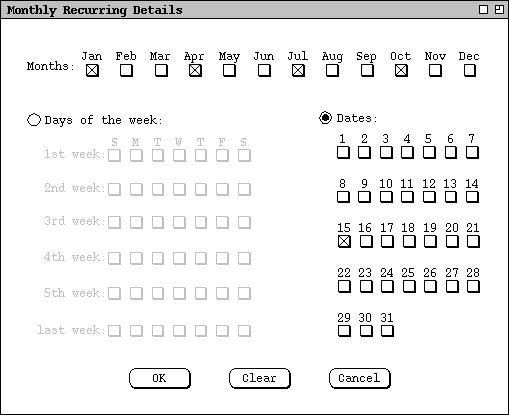Select the Days of the week radio button
This screenshot has height=415, width=509.
coord(34,120)
